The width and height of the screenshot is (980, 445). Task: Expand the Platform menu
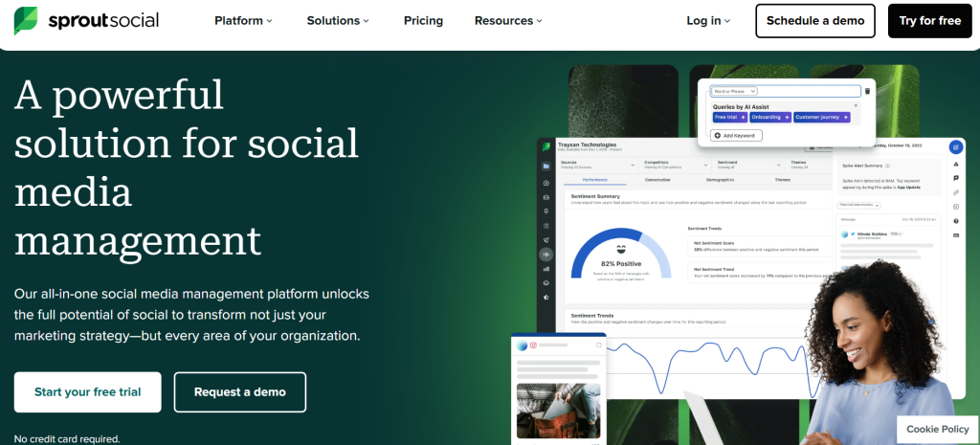coord(243,20)
